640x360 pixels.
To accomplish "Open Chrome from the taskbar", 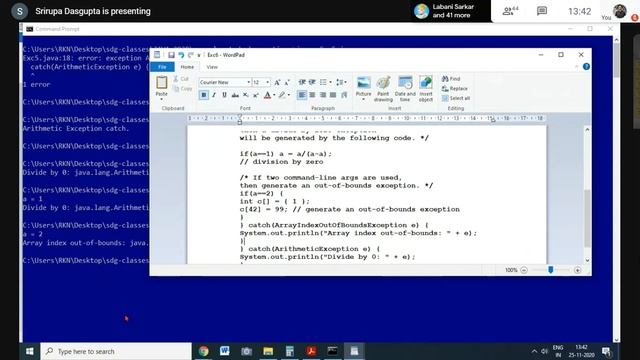I will [x=203, y=351].
